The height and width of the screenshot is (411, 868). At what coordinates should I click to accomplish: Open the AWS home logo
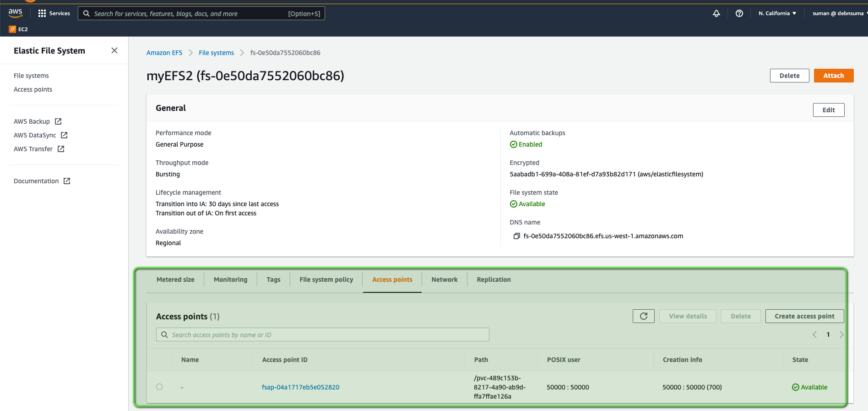click(x=15, y=13)
